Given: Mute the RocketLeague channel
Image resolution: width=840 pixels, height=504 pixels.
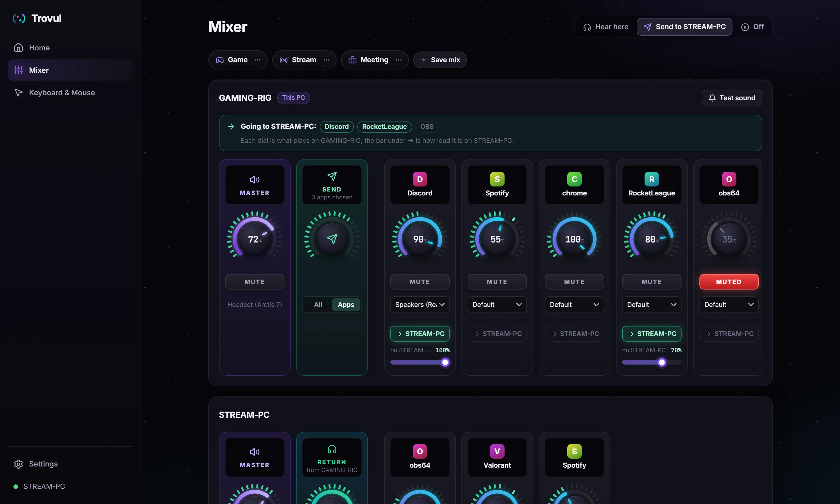Looking at the screenshot, I should click(x=652, y=282).
